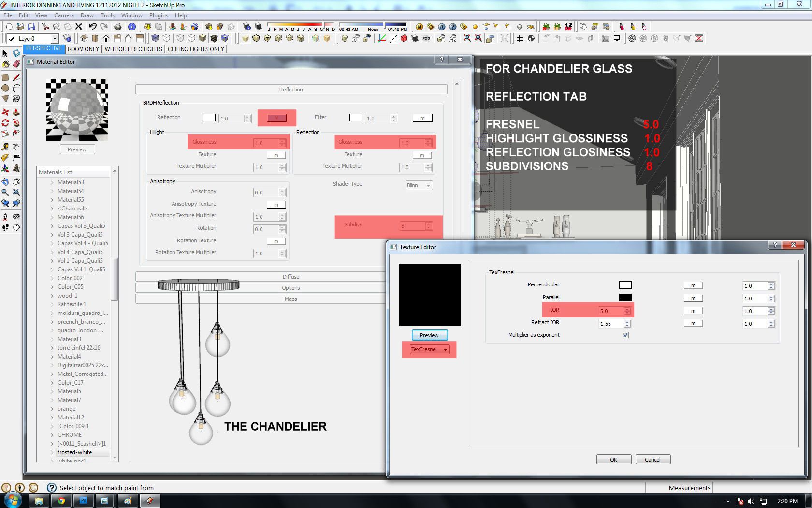812x508 pixels.
Task: Click Perpendicular m map button
Action: (693, 285)
